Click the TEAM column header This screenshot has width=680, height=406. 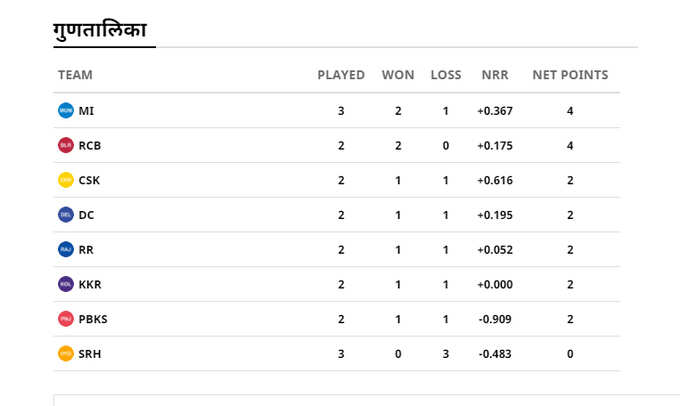coord(75,75)
